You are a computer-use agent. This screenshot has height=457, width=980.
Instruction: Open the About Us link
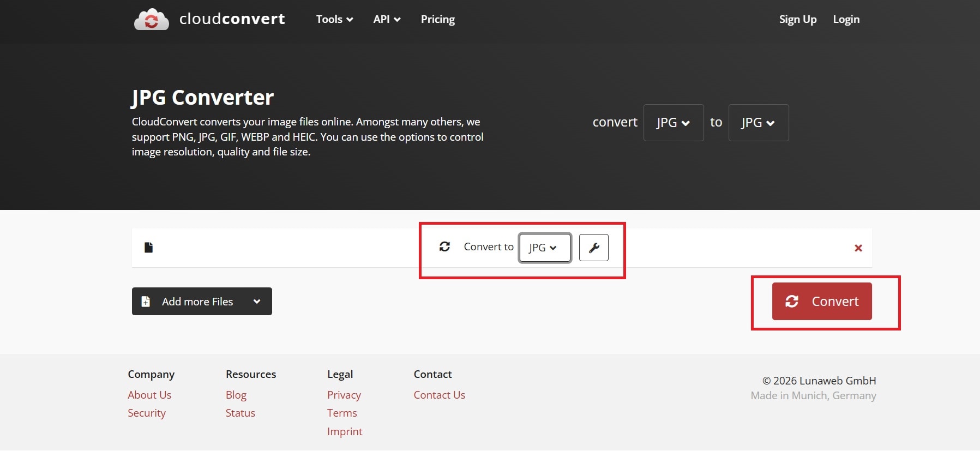149,395
